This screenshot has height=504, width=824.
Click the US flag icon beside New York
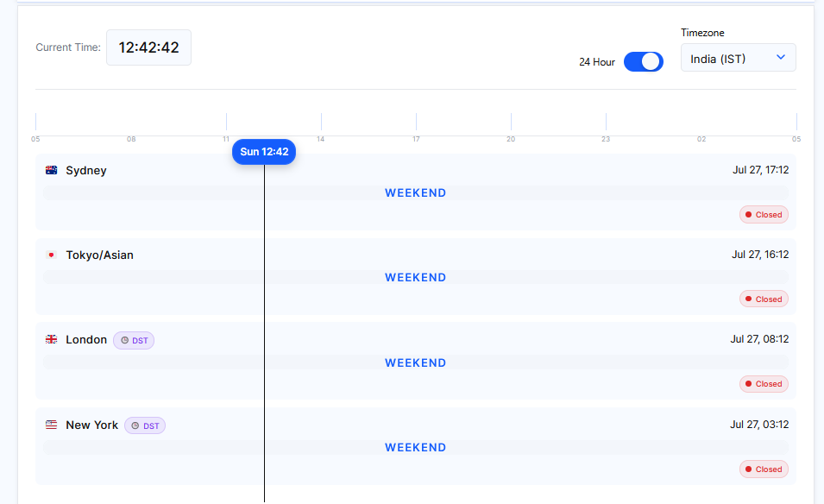click(x=52, y=425)
